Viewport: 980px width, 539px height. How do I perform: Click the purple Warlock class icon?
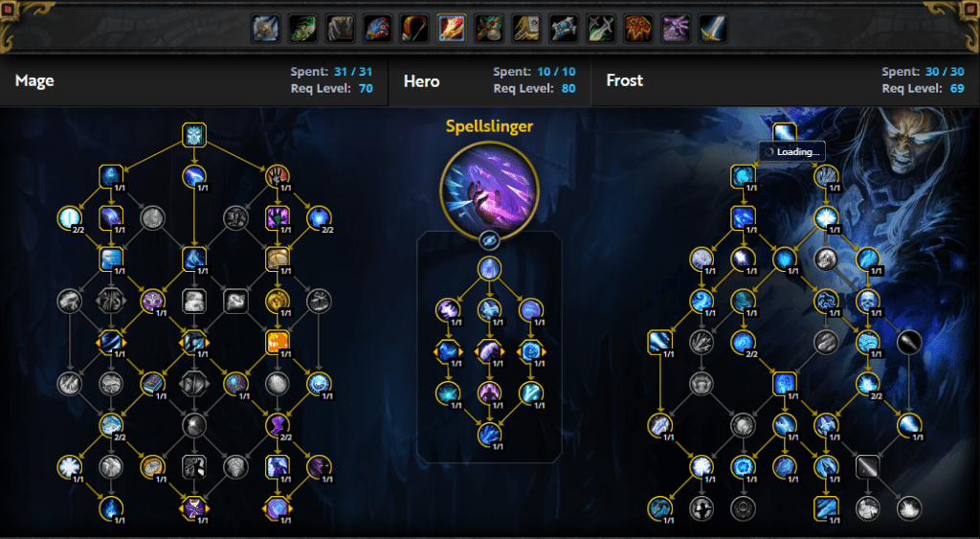point(676,29)
